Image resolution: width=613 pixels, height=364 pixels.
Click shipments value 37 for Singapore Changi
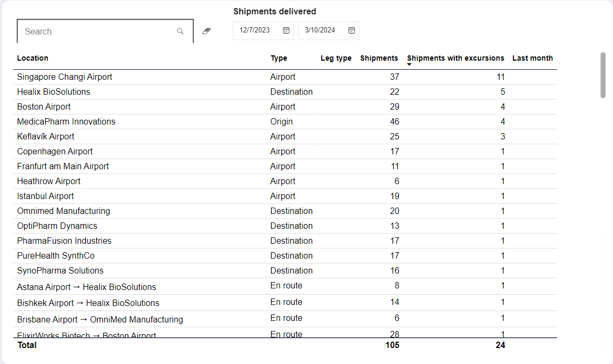tap(394, 77)
